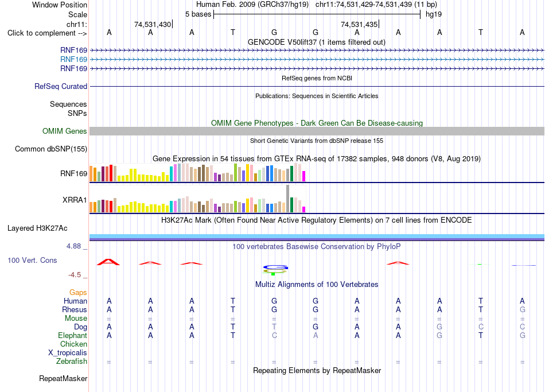
Task: Click the 'Click to complement -->' label
Action: click(47, 33)
